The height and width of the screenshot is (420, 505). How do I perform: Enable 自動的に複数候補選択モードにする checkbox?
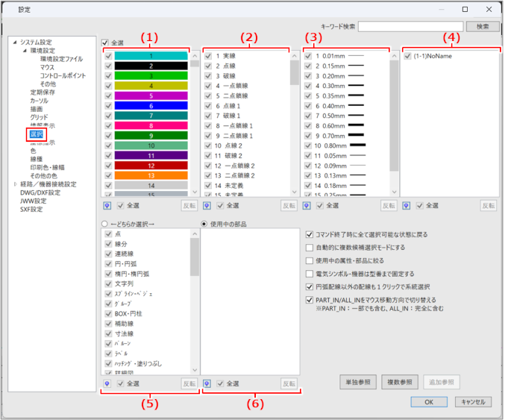click(310, 248)
